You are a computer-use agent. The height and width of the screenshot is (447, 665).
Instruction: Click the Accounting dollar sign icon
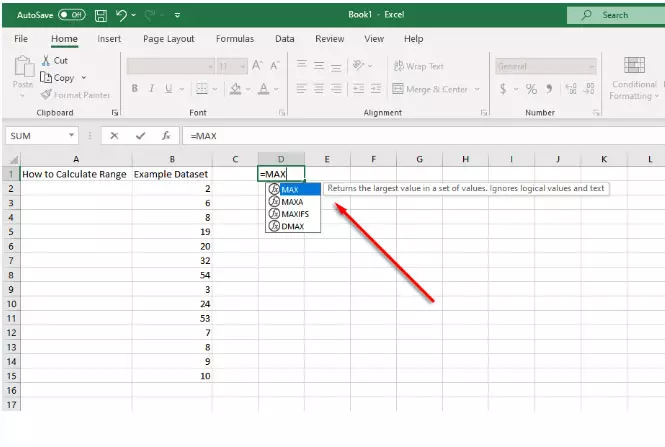click(x=503, y=89)
